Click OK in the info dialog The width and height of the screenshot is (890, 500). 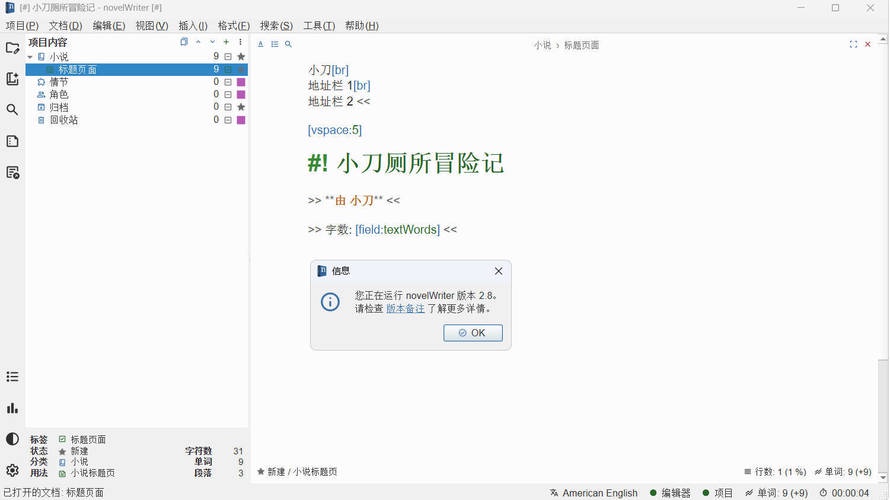pos(472,333)
